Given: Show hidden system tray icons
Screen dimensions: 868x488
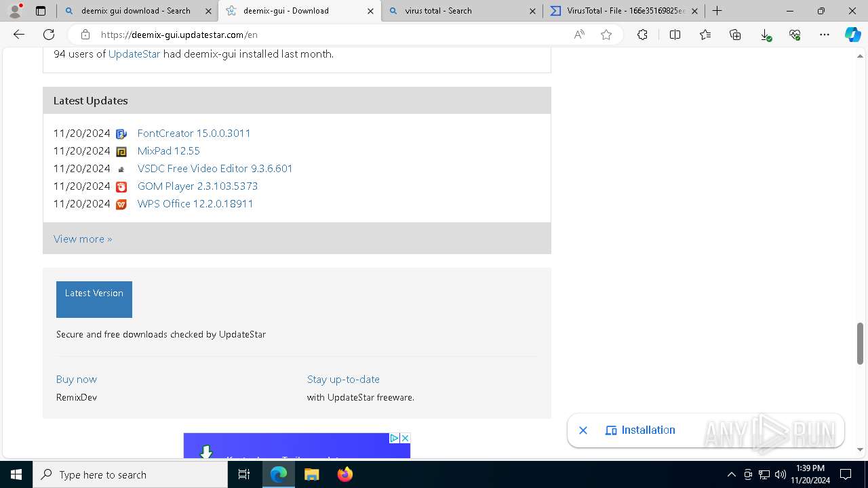Looking at the screenshot, I should (731, 474).
